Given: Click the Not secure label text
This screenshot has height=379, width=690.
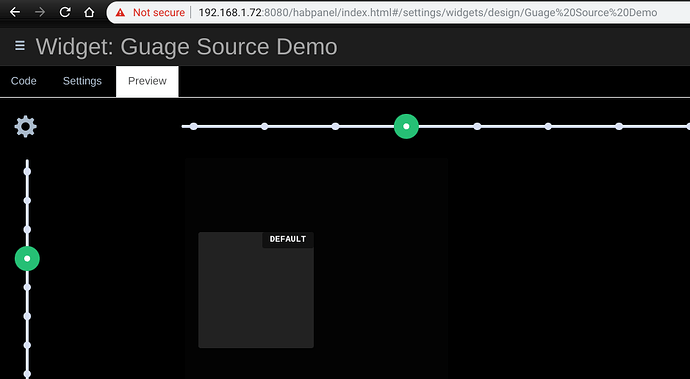Looking at the screenshot, I should [x=159, y=12].
